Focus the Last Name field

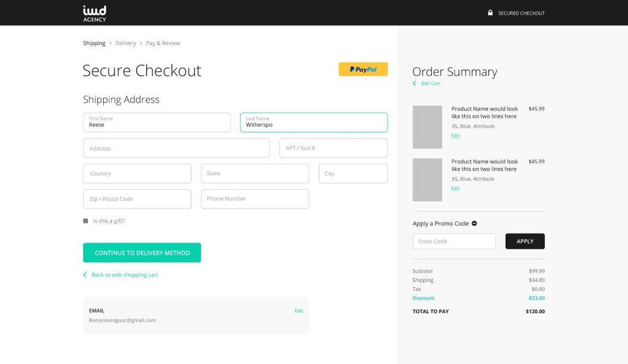coord(313,123)
